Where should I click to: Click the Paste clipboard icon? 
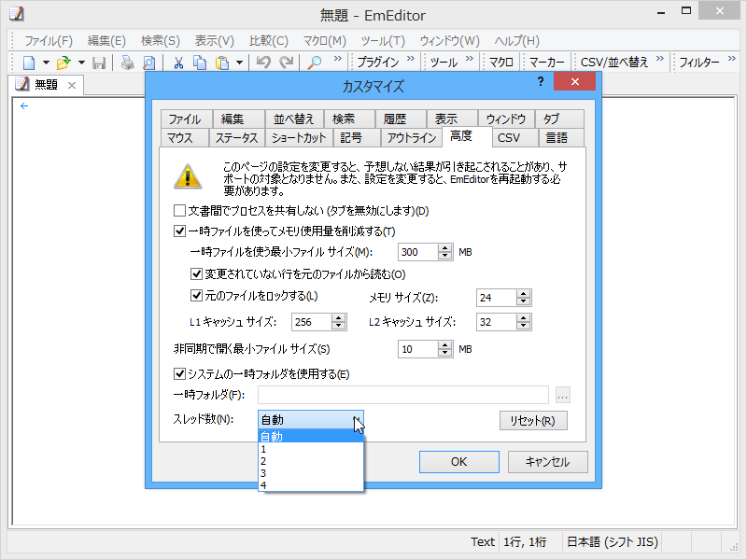click(x=222, y=63)
